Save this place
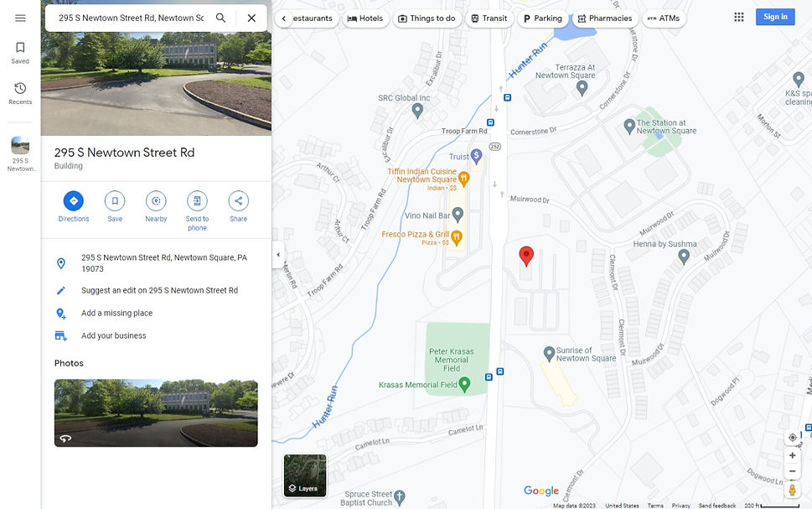This screenshot has width=812, height=509. click(x=115, y=207)
